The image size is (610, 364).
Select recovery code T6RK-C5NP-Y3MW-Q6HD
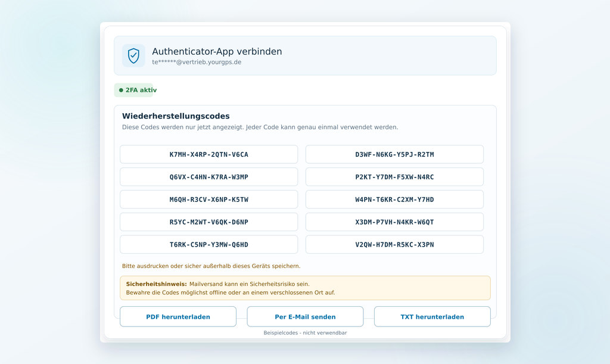tap(209, 245)
